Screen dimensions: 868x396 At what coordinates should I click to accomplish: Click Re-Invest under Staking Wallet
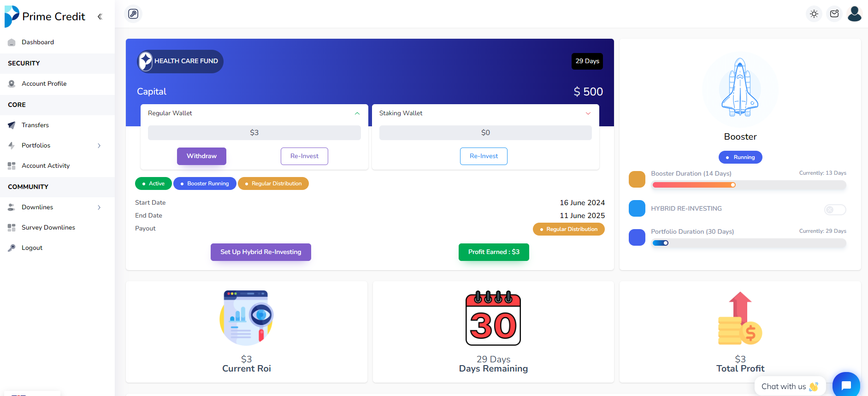tap(484, 156)
